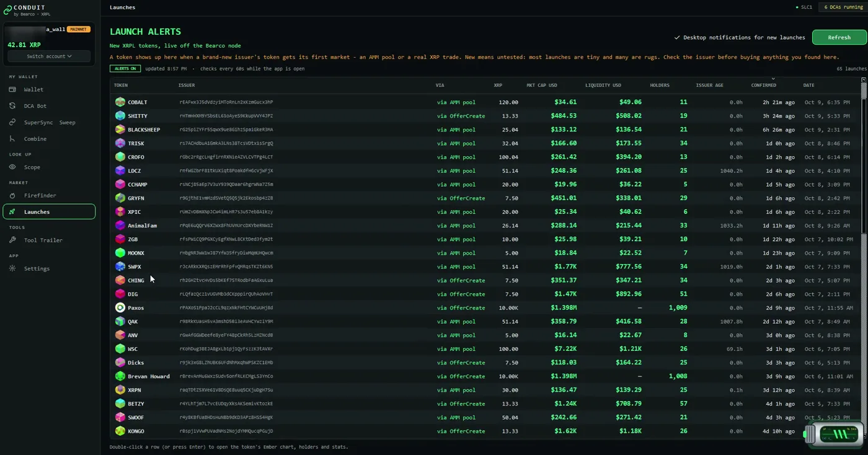This screenshot has height=455, width=868.
Task: Open Settings via the gear icon
Action: pos(12,268)
